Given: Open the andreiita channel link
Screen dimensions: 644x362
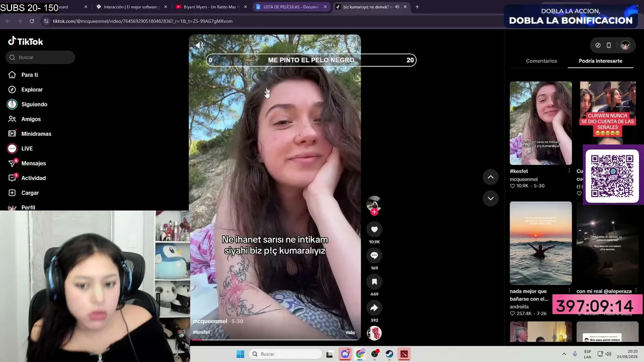Looking at the screenshot, I should pyautogui.click(x=519, y=307).
